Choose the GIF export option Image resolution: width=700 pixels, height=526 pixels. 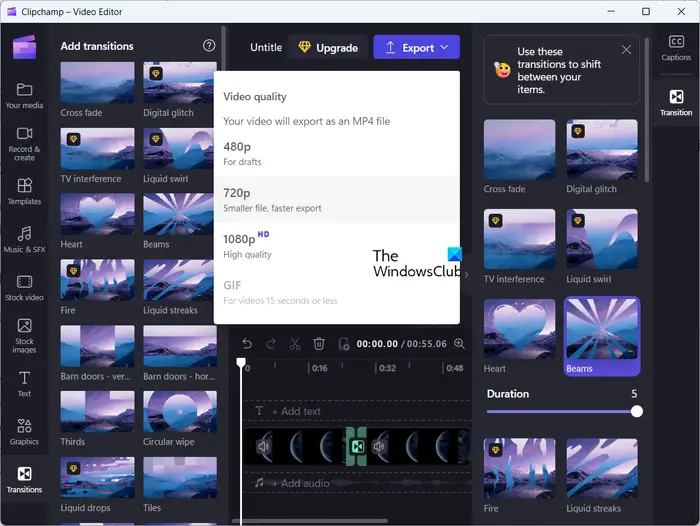tap(337, 292)
